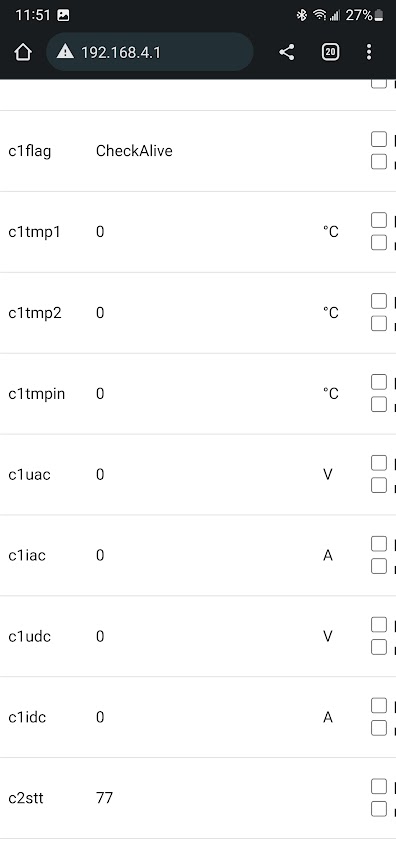
Task: Enable the upper checkbox in c2stt row
Action: pos(379,786)
